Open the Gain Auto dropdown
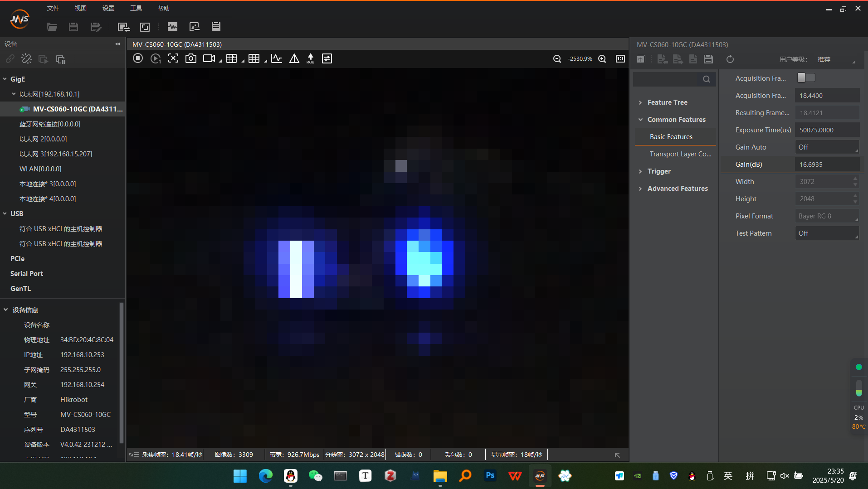This screenshot has height=489, width=868. (827, 147)
